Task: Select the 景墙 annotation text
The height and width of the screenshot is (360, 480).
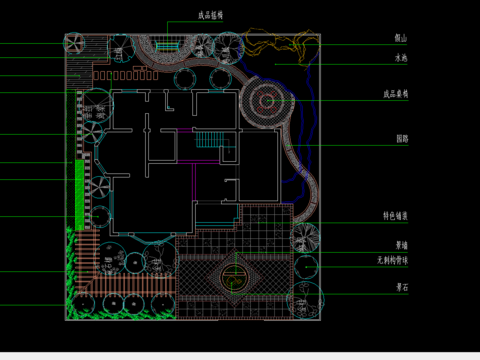Action: (x=402, y=246)
